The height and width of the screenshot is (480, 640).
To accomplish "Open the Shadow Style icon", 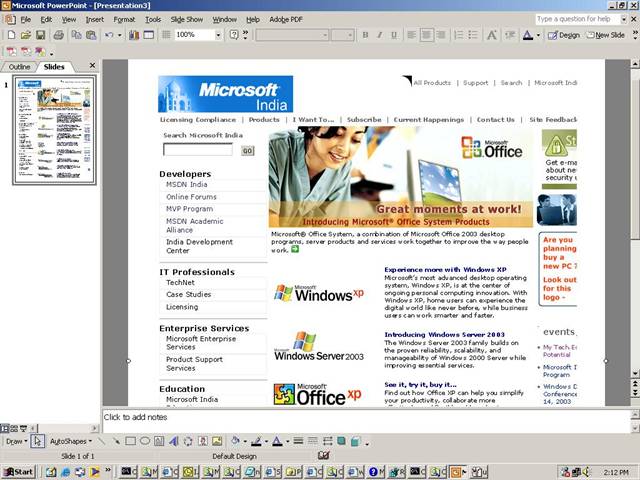I will coord(341,441).
